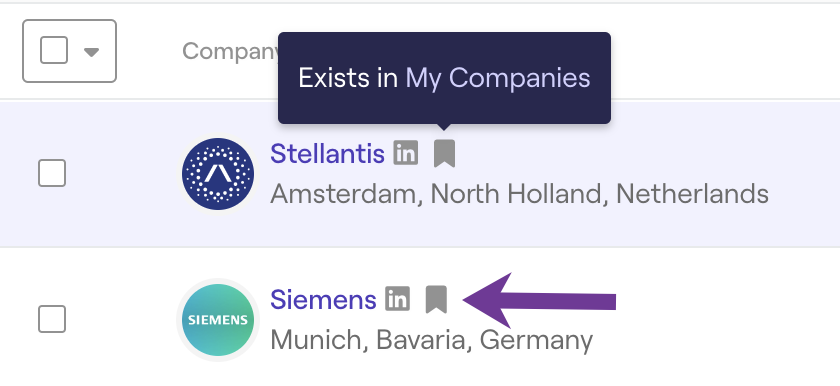Image resolution: width=840 pixels, height=386 pixels.
Task: Open the Stellantis company link
Action: point(327,154)
